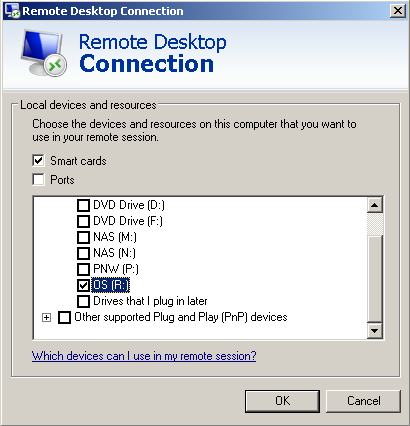Check the DVD Drive (D:) box
Viewport: 410px width, 426px height.
[x=83, y=205]
